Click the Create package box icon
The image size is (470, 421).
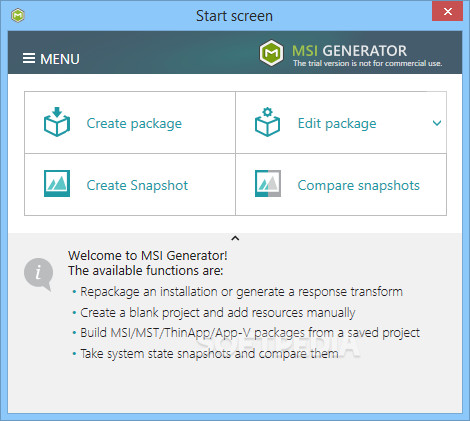57,122
